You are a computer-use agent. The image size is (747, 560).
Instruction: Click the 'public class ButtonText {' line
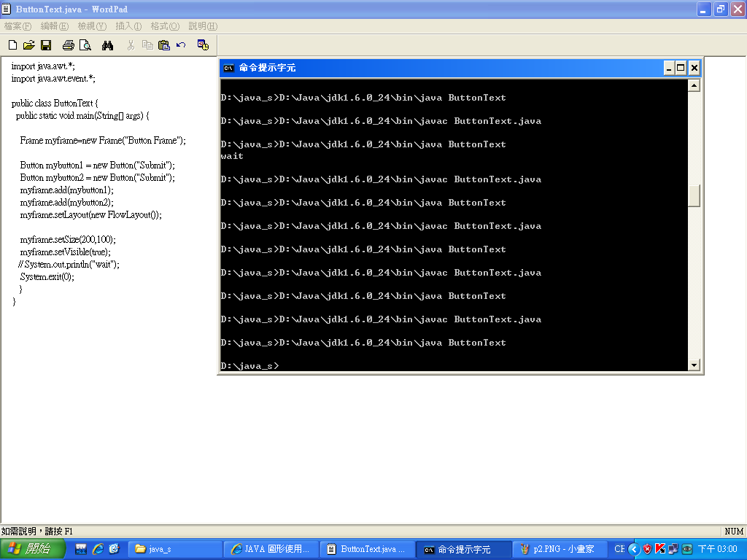55,104
